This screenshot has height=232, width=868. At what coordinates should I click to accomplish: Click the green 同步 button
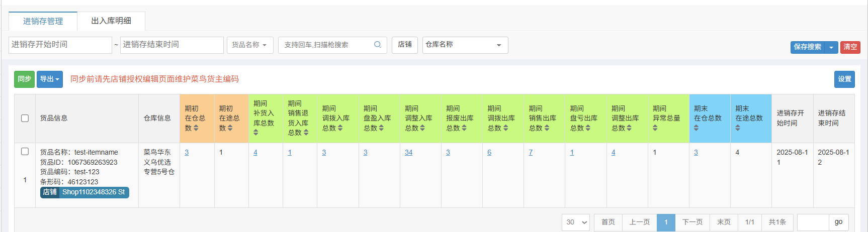(x=24, y=79)
